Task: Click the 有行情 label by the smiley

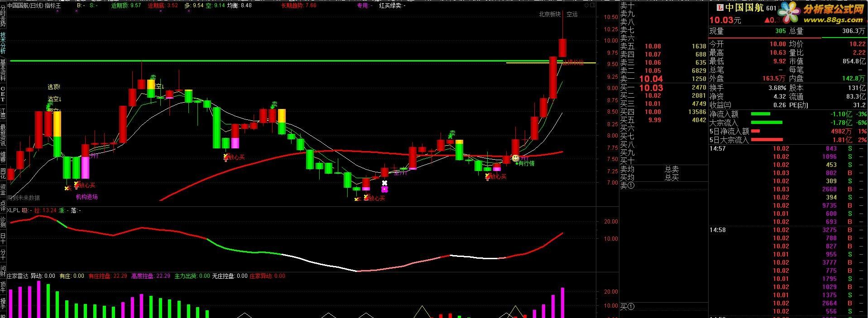Action: coord(526,163)
